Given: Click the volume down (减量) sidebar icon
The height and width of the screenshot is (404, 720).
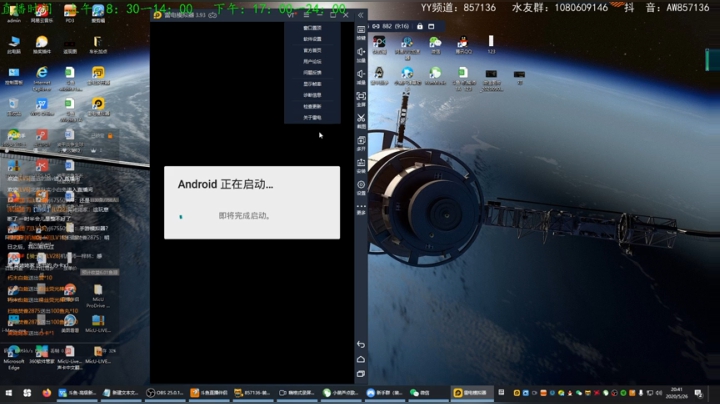Looking at the screenshot, I should (x=361, y=77).
